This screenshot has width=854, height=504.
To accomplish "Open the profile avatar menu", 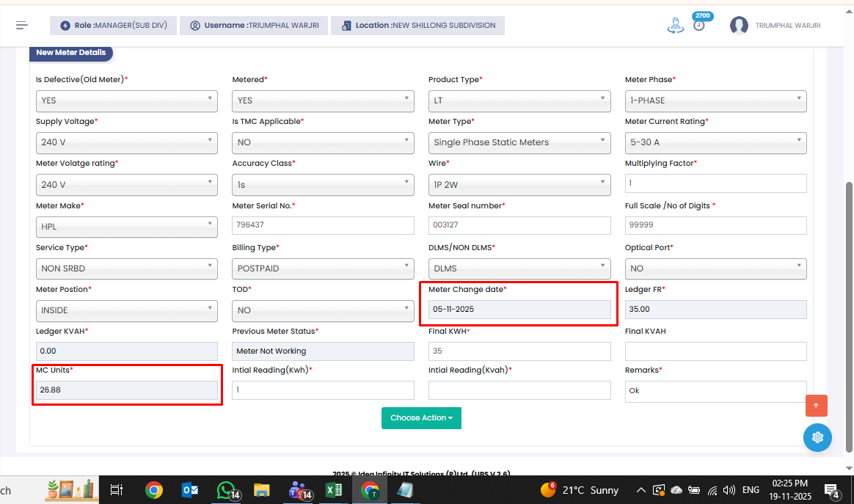I will pyautogui.click(x=739, y=26).
